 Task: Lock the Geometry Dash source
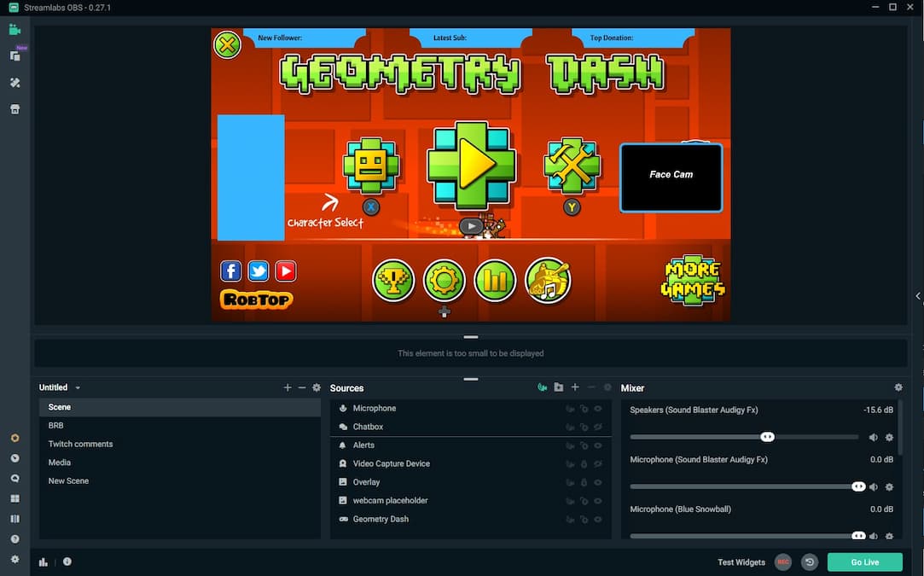tap(584, 520)
